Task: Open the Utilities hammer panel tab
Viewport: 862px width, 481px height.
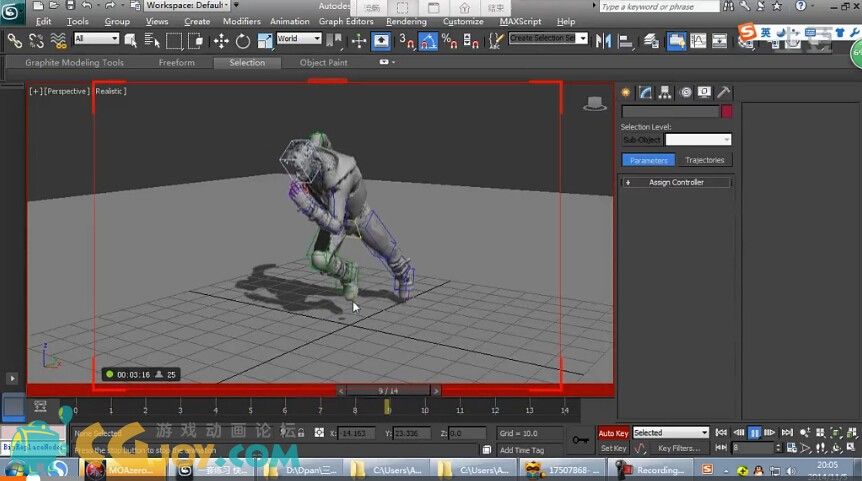Action: click(723, 92)
